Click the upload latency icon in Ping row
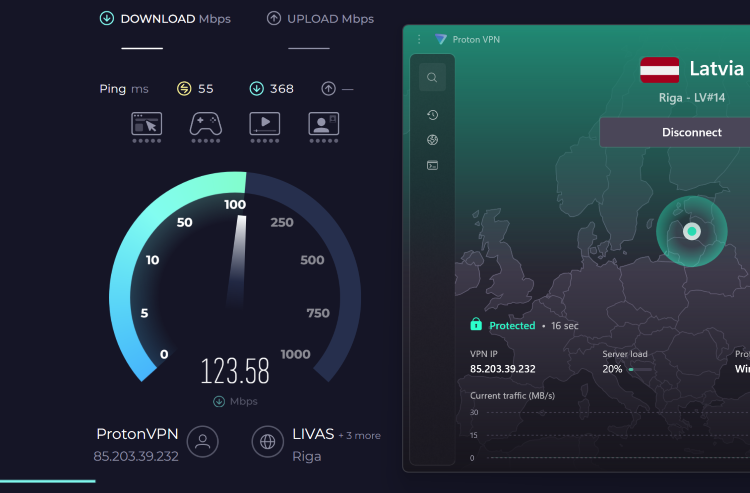Viewport: 750px width, 493px height. click(329, 88)
